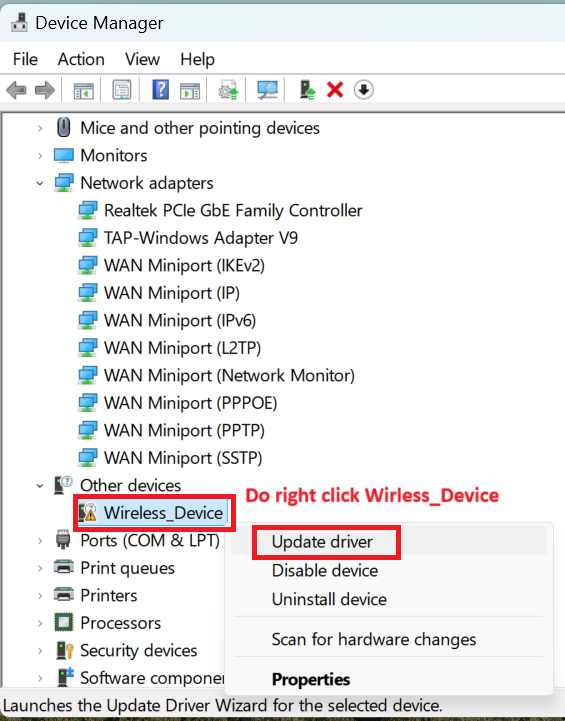Click the Back arrow toolbar icon
This screenshot has height=721, width=565.
[x=16, y=90]
